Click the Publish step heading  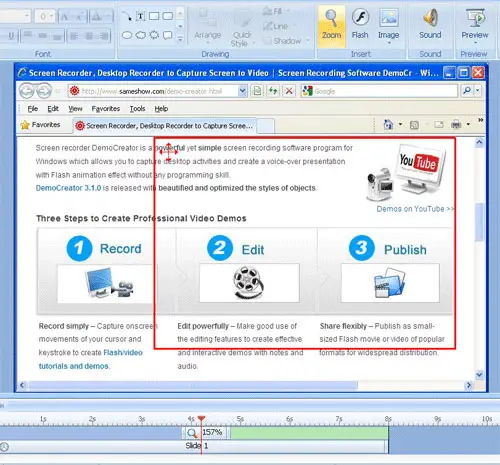click(x=405, y=250)
